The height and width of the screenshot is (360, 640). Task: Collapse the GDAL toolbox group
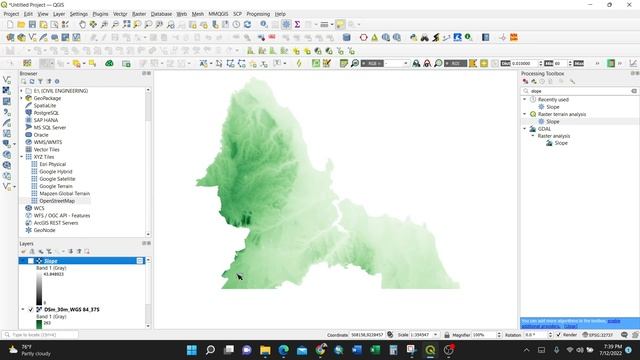tap(525, 129)
